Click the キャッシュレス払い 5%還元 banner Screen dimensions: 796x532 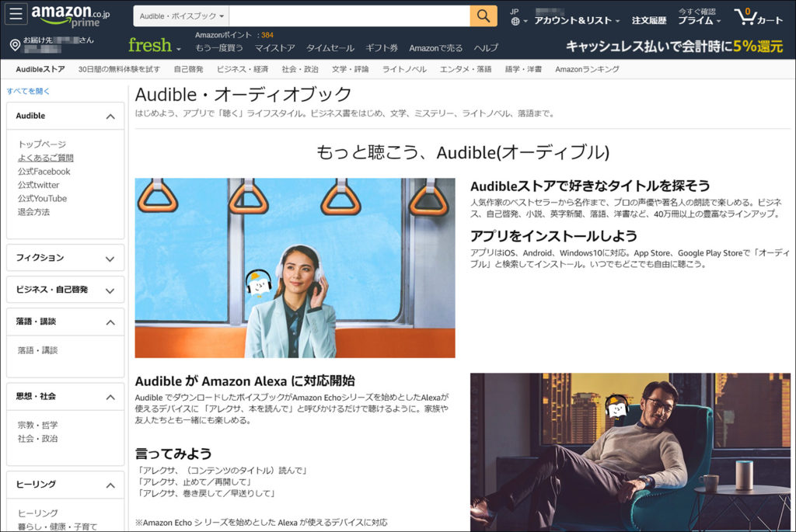coord(674,47)
